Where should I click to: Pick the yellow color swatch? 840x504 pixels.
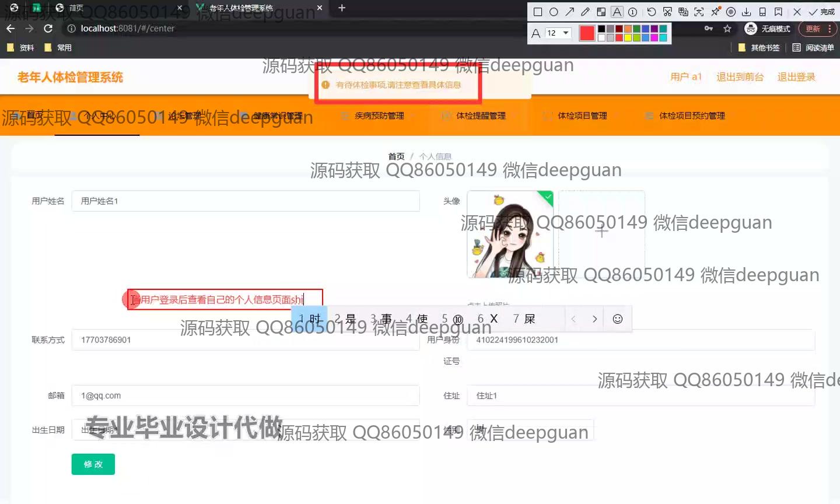[628, 38]
